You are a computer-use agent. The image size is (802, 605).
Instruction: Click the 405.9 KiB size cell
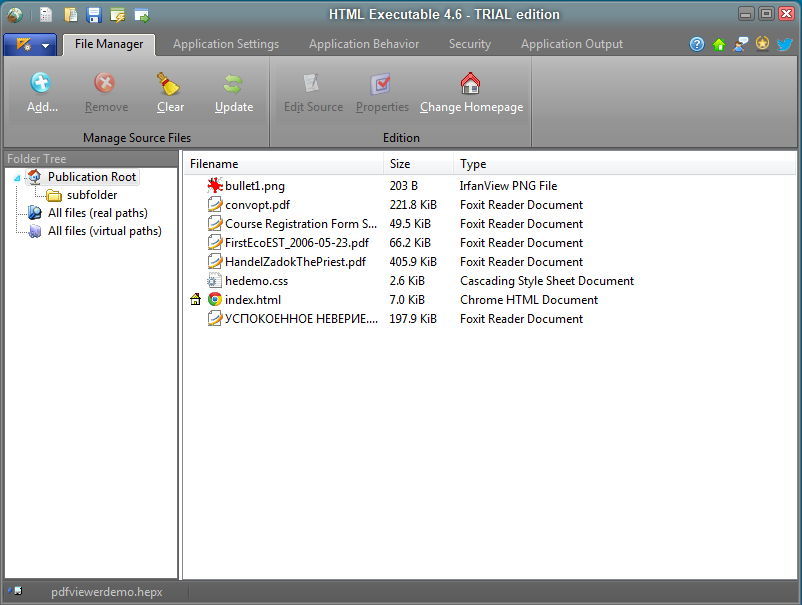pyautogui.click(x=413, y=261)
